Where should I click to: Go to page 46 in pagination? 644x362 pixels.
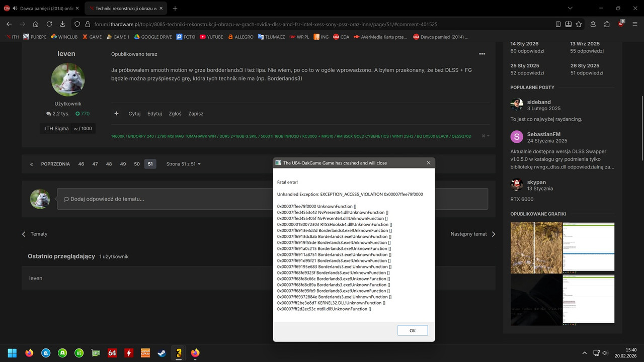coord(81,164)
